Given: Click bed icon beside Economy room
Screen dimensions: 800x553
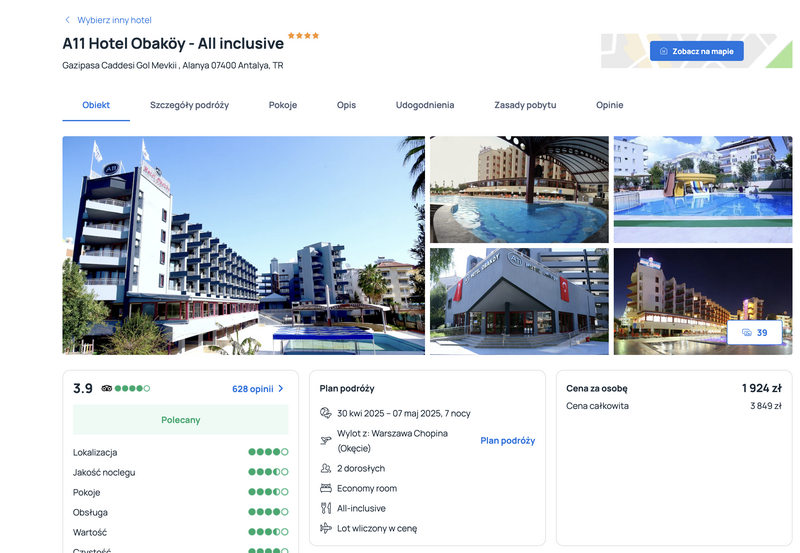Looking at the screenshot, I should [326, 488].
